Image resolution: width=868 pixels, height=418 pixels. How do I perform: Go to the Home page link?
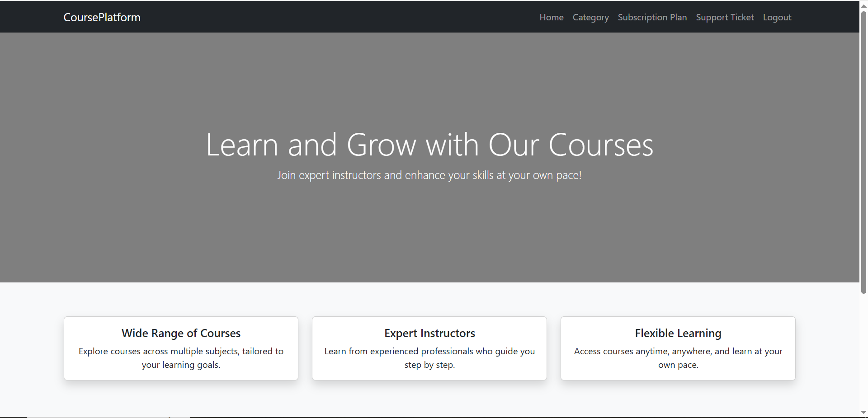pyautogui.click(x=551, y=17)
